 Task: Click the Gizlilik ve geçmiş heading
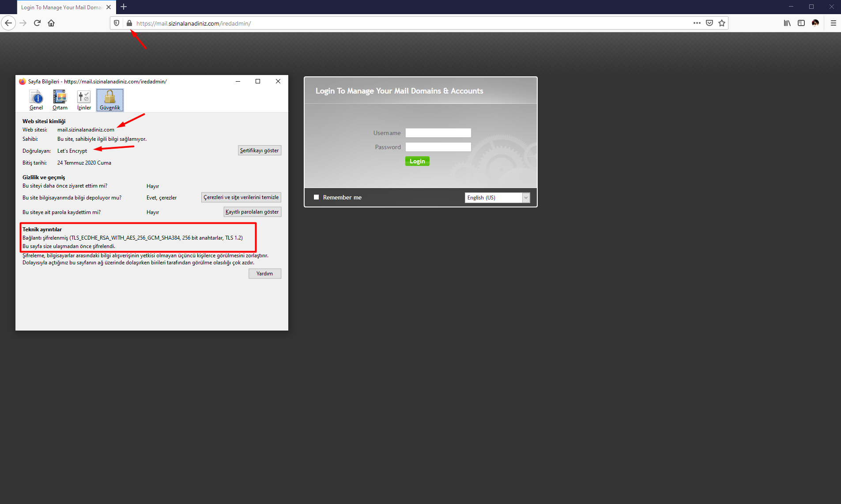44,177
